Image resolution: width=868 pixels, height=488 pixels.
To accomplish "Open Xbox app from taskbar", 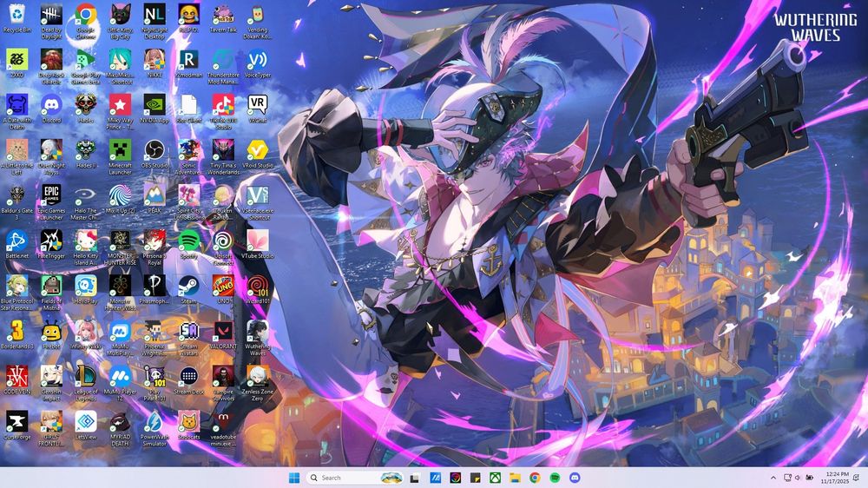I will (x=495, y=478).
